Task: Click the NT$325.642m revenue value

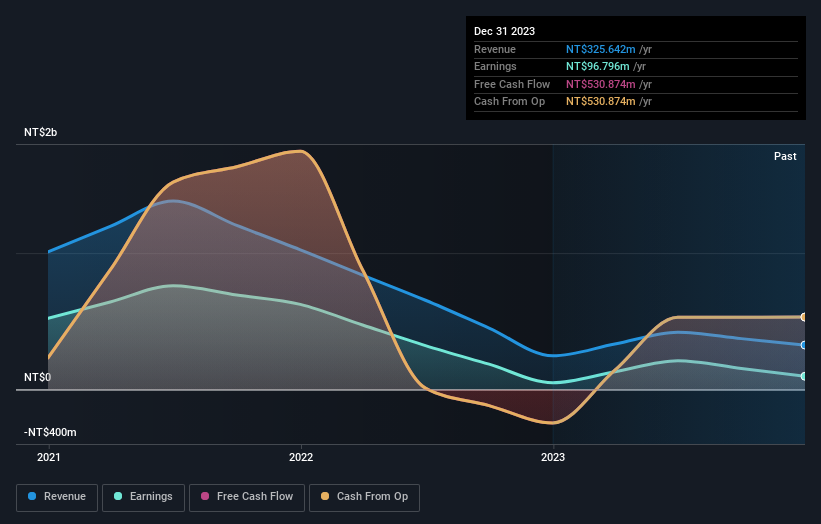Action: click(x=601, y=49)
